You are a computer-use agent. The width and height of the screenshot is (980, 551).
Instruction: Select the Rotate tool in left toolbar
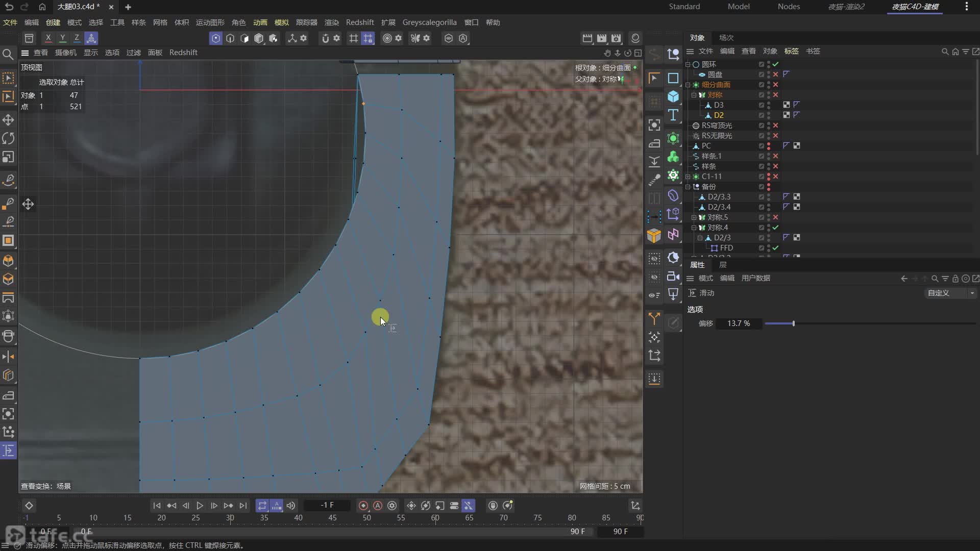point(8,138)
